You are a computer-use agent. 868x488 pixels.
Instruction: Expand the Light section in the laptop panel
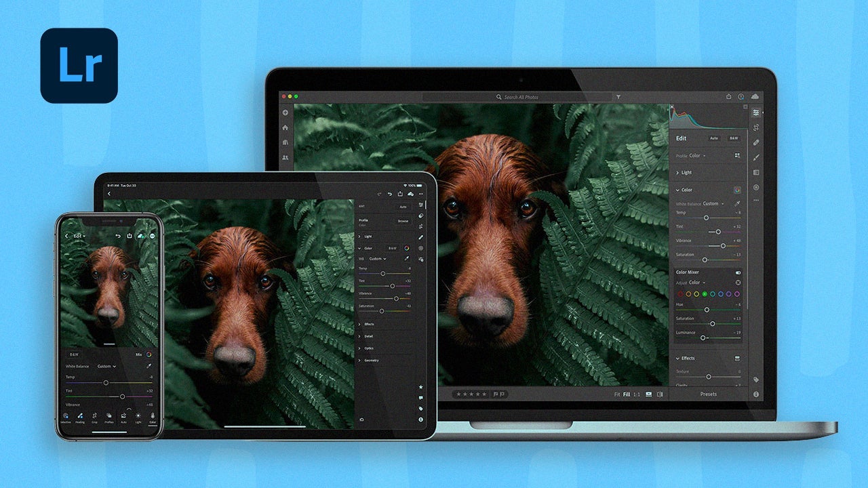point(686,173)
